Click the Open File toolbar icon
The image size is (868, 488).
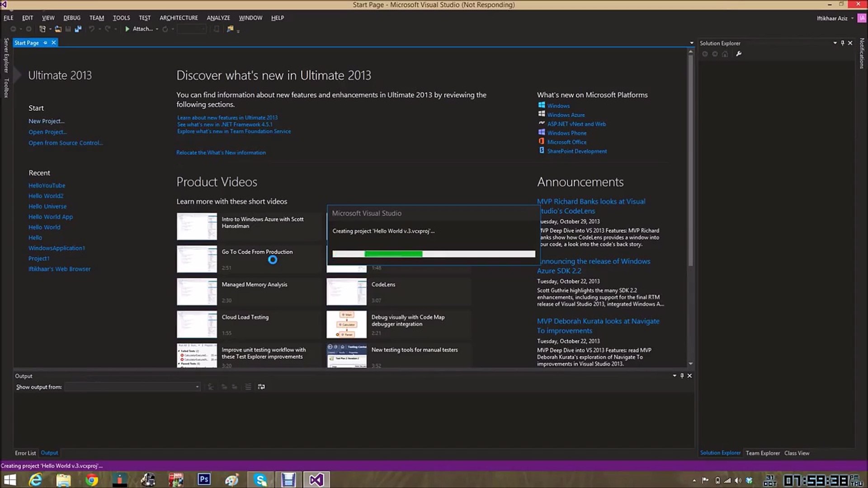tap(58, 29)
